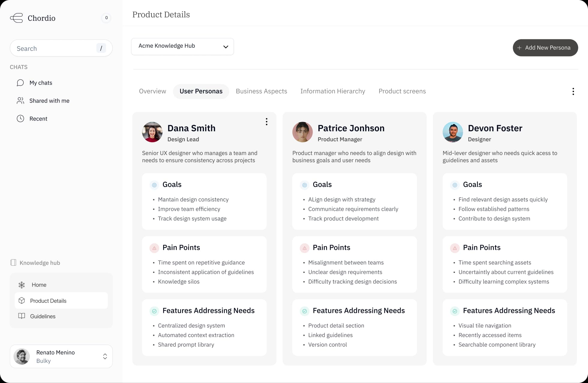Click the Add New Persona button

[x=545, y=48]
